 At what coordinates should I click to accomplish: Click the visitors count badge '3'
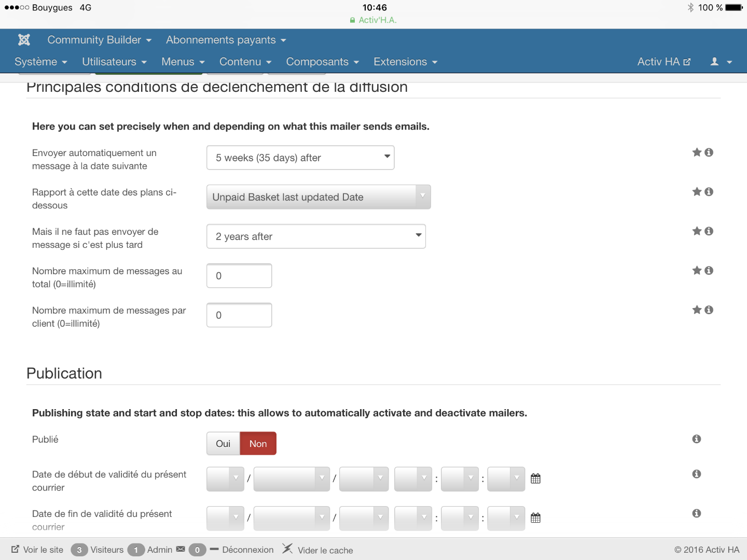coord(79,550)
